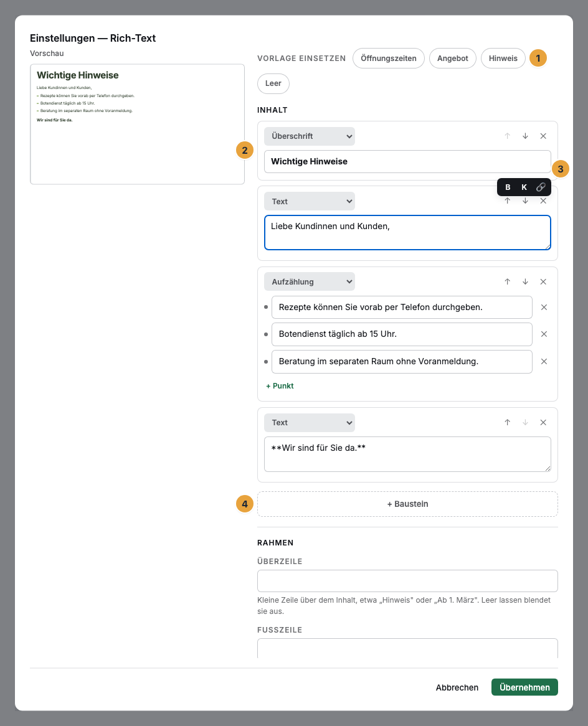Open the Aufzählung block type dropdown

pos(310,281)
